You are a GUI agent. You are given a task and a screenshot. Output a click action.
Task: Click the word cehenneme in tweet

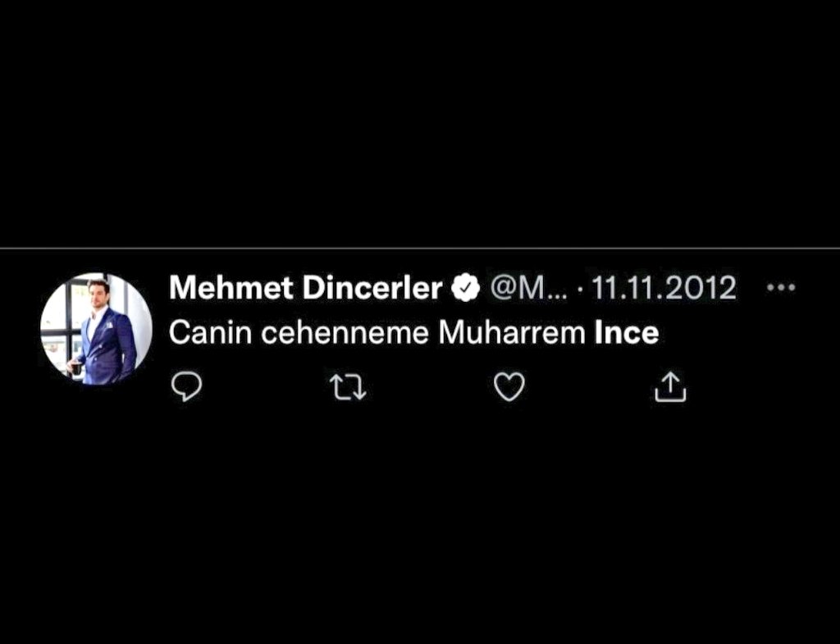coord(345,333)
